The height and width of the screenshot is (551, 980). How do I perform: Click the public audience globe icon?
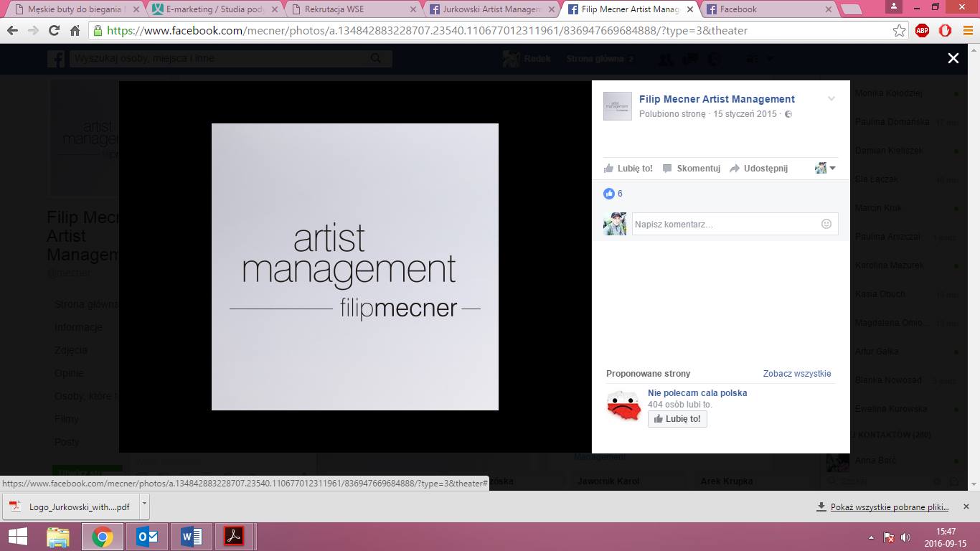(x=788, y=114)
